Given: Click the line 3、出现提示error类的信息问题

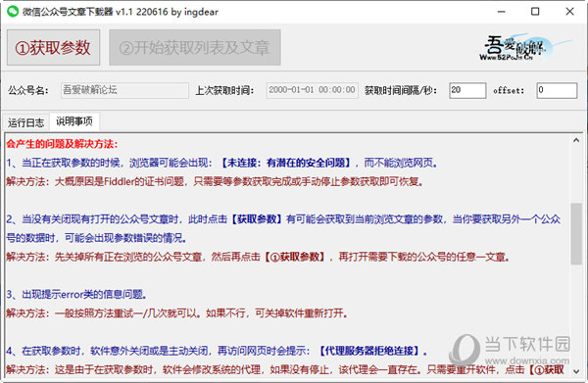Looking at the screenshot, I should [76, 294].
